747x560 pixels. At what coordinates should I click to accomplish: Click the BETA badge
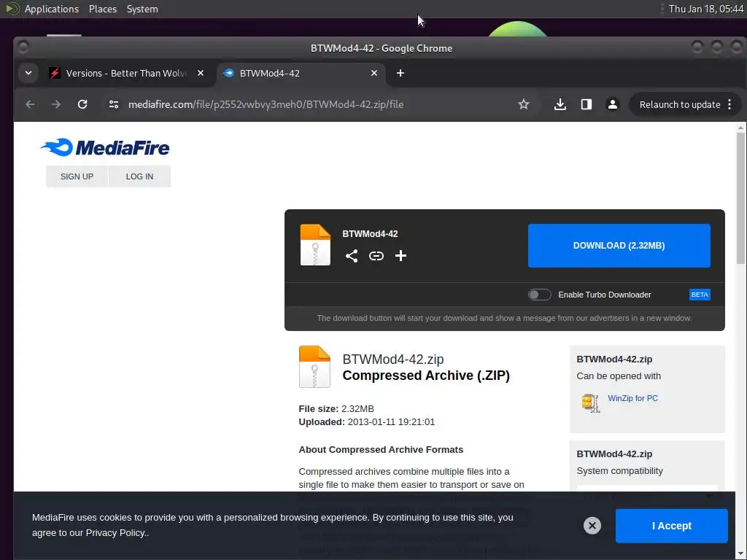[700, 295]
